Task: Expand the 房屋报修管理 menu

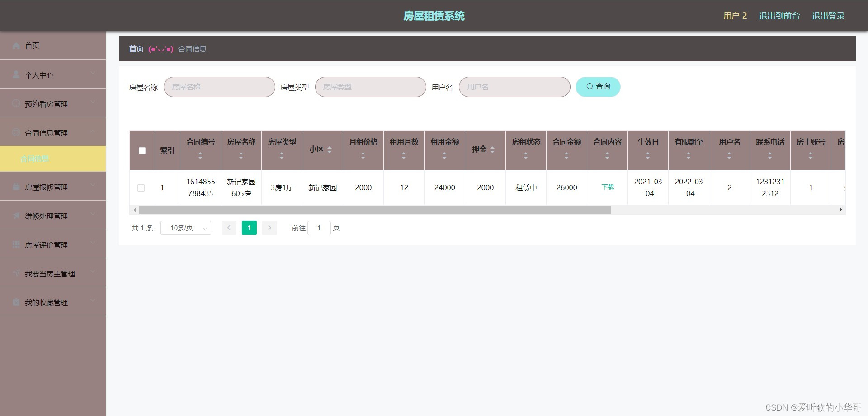Action: tap(92, 185)
